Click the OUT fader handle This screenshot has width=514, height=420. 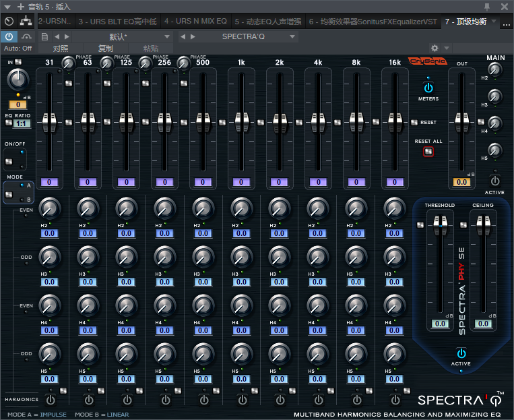click(x=461, y=122)
